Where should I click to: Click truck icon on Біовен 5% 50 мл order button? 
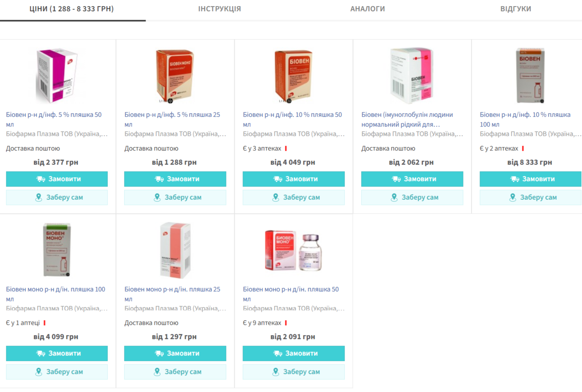(x=41, y=179)
